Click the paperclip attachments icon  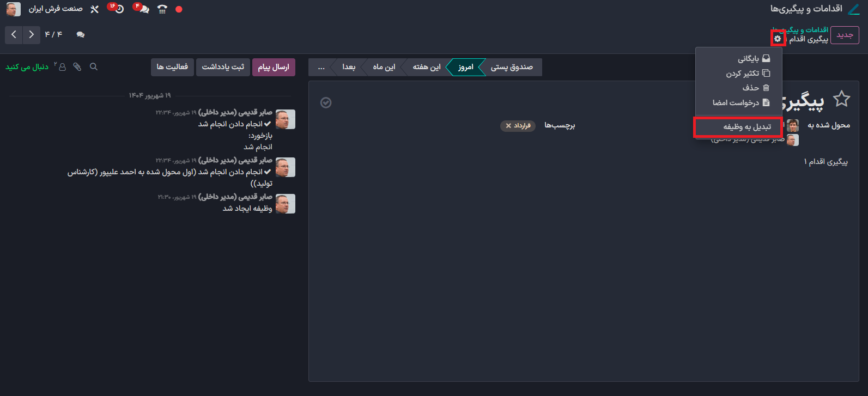pos(77,67)
